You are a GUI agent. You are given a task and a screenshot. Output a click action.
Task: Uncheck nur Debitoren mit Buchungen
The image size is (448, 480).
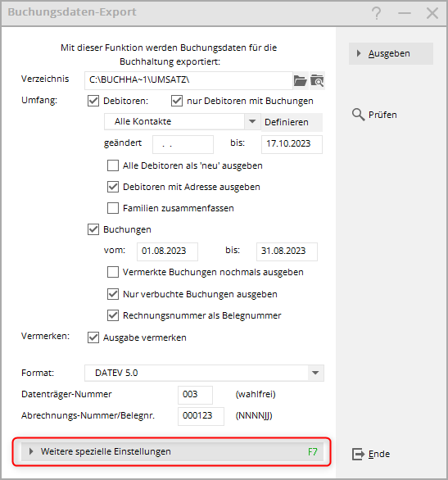click(177, 101)
